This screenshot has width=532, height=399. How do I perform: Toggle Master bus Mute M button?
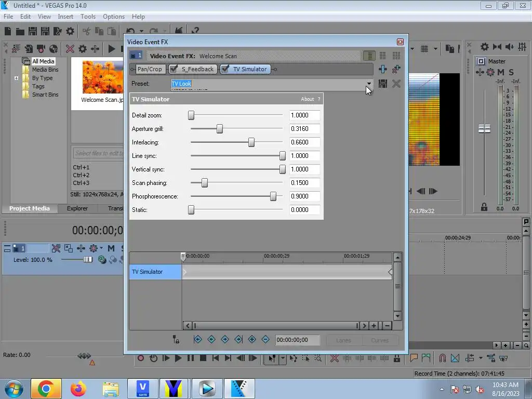pyautogui.click(x=501, y=72)
